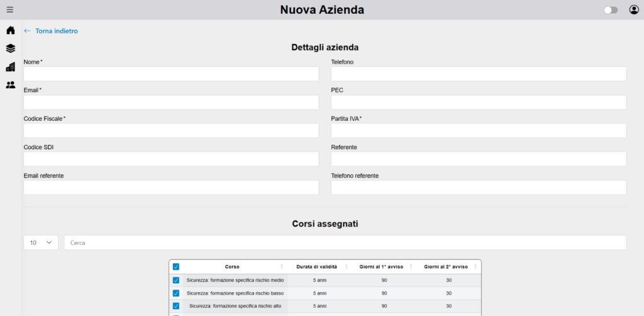Screen dimensions: 644x316
Task: Click sort arrows on Corso column
Action: pyautogui.click(x=281, y=267)
